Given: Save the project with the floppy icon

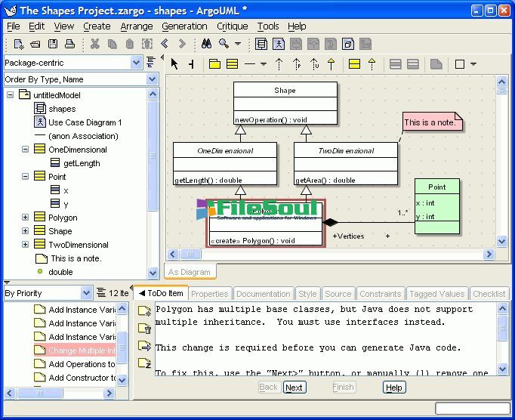Looking at the screenshot, I should point(54,44).
